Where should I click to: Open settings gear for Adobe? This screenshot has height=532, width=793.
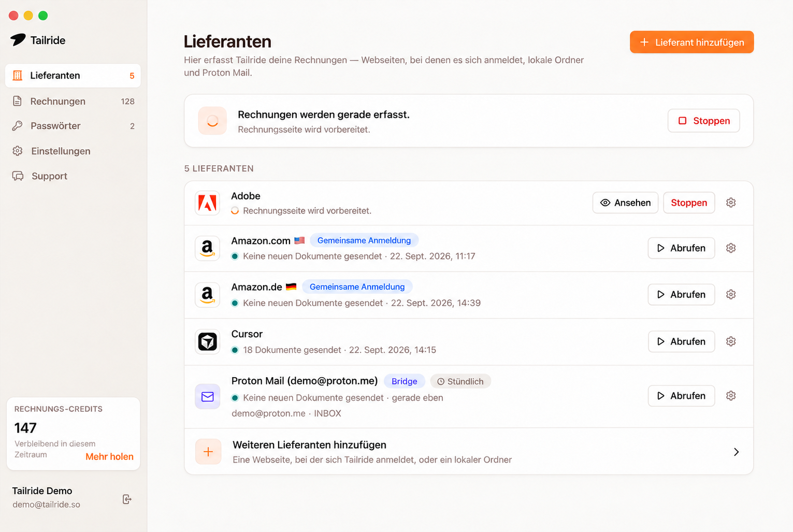731,203
